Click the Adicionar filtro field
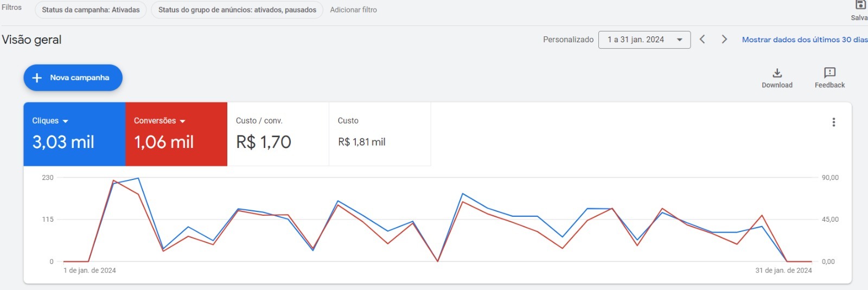Viewport: 868px width, 290px height. click(353, 10)
